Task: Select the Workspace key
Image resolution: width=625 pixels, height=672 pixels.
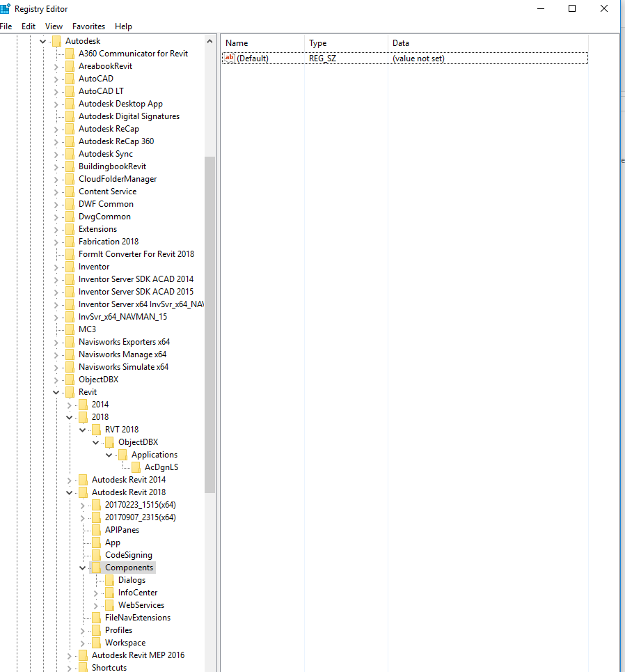Action: [x=125, y=643]
